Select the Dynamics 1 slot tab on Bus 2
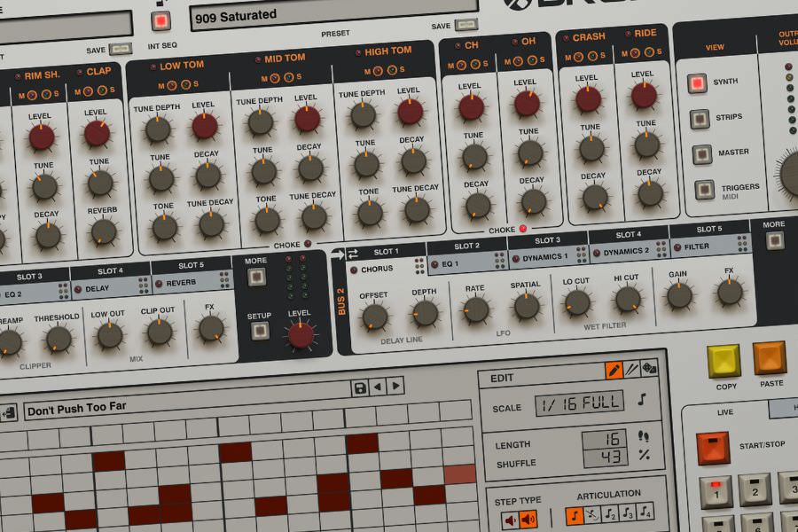The width and height of the screenshot is (798, 532). [x=544, y=256]
